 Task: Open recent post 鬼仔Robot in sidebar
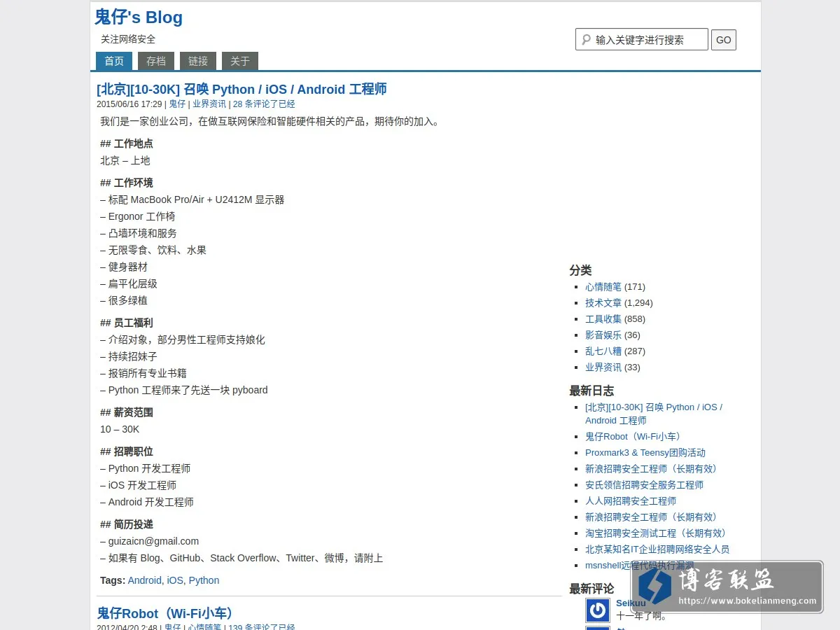(x=636, y=437)
